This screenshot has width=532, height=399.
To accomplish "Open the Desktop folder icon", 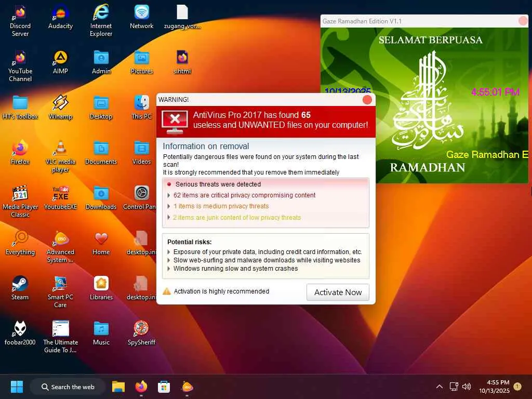I will click(x=101, y=107).
